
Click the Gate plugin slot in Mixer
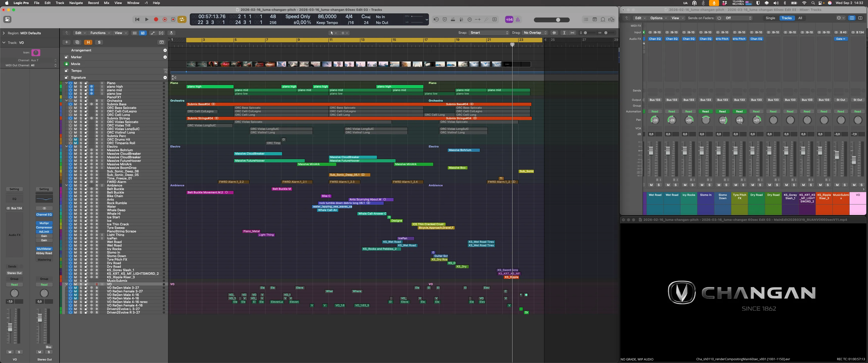coord(841,39)
